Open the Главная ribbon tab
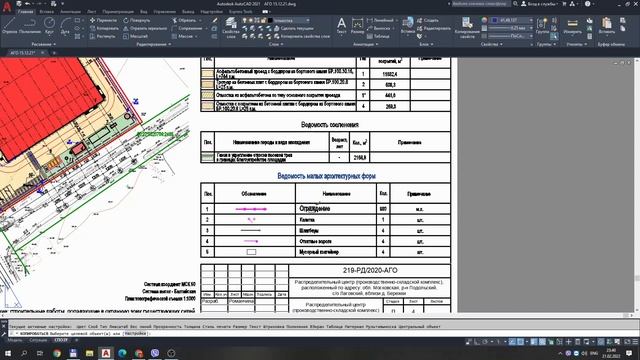 pos(25,12)
